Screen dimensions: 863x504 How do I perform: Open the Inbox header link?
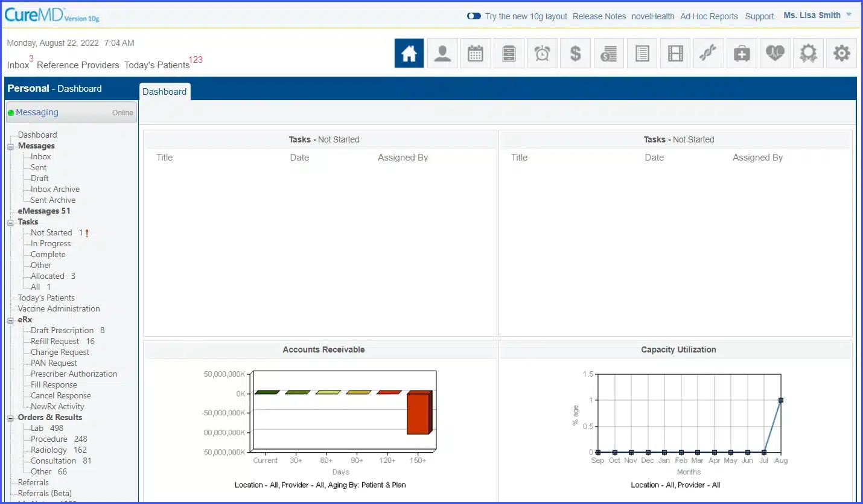tap(18, 65)
